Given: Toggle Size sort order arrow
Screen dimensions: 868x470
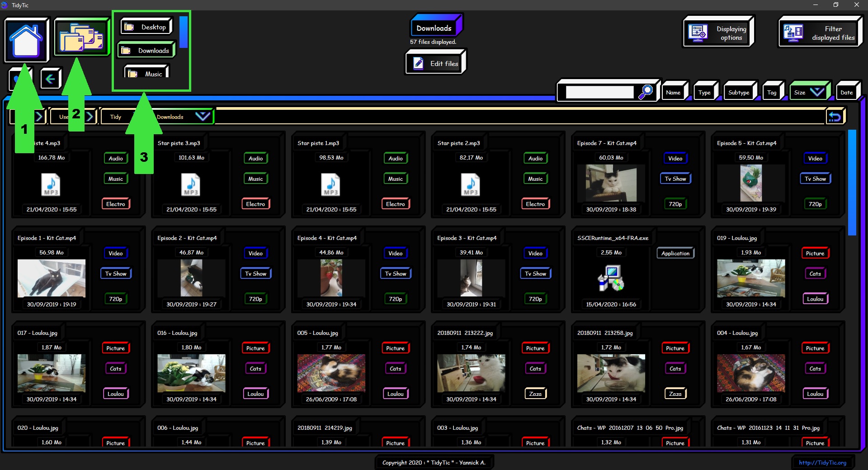Looking at the screenshot, I should (x=817, y=92).
